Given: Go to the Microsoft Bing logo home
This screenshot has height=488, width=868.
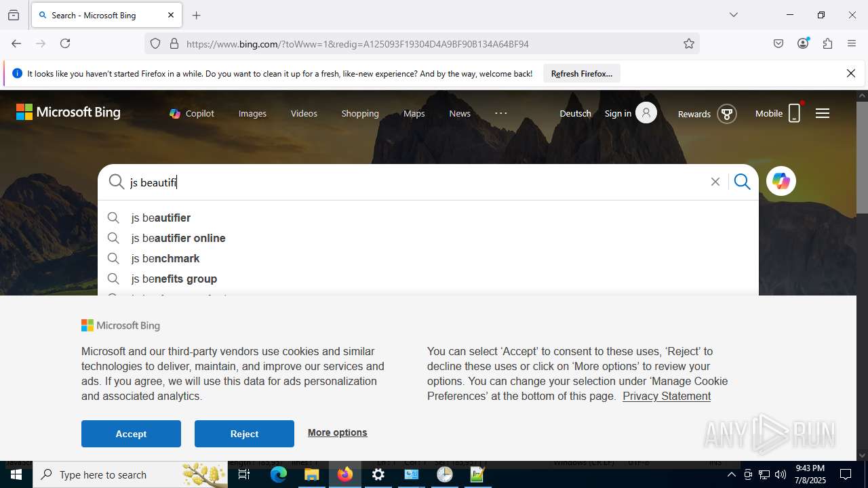Looking at the screenshot, I should point(68,113).
